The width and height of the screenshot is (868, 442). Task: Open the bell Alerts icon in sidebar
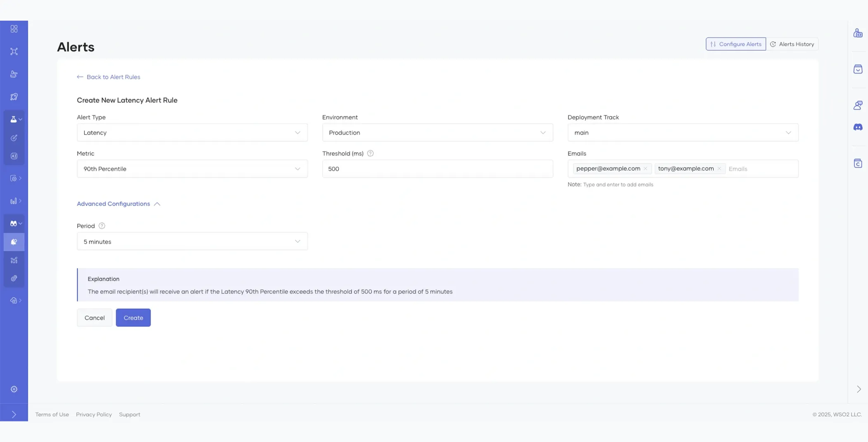click(x=14, y=242)
